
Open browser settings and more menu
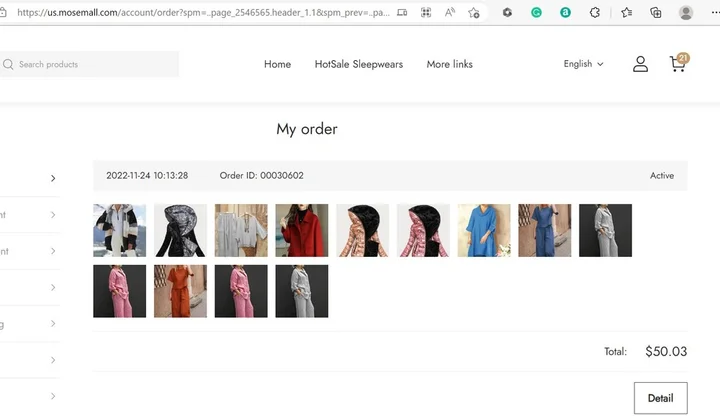(715, 12)
